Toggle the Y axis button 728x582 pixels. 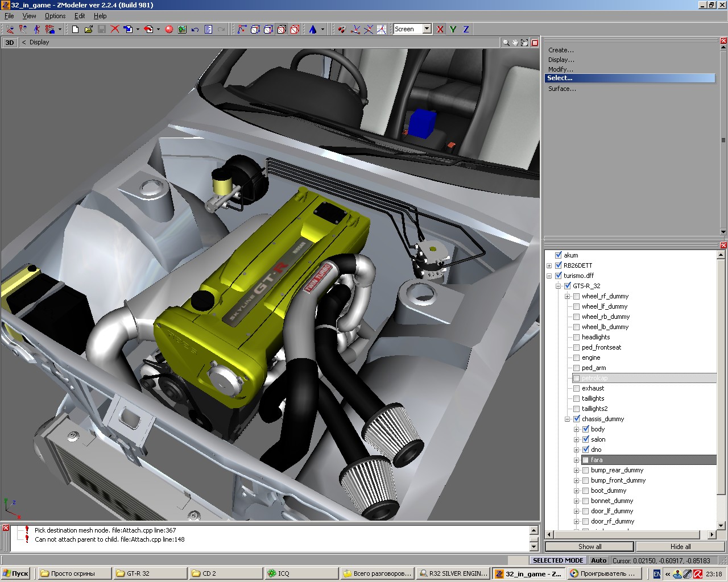(453, 29)
